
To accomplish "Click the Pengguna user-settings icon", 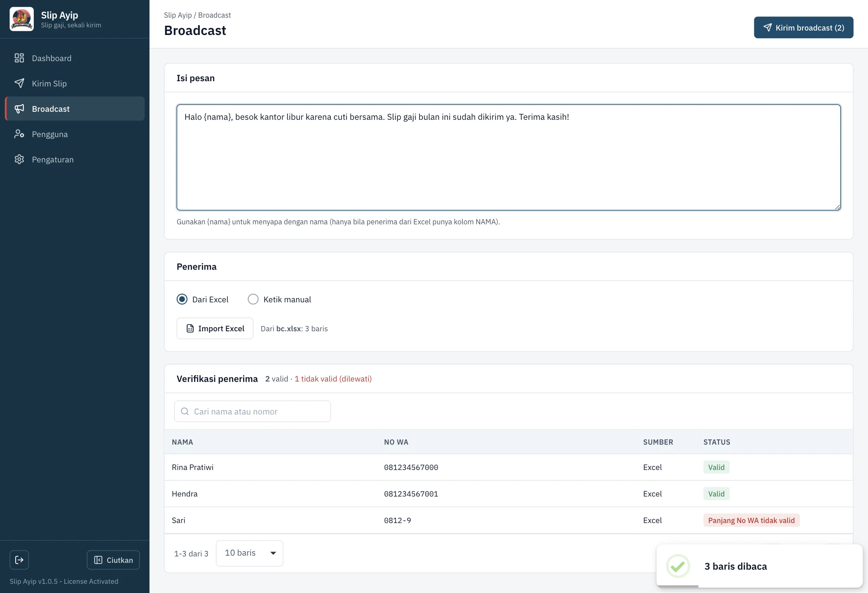I will click(19, 134).
